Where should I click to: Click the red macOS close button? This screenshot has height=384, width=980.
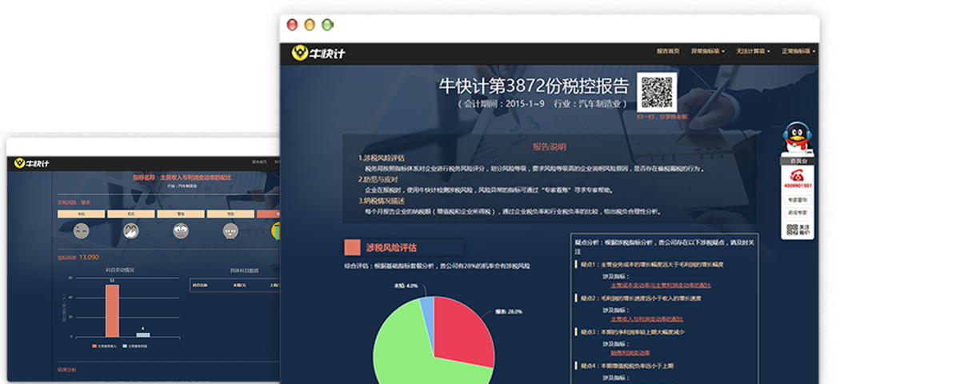coord(292,26)
